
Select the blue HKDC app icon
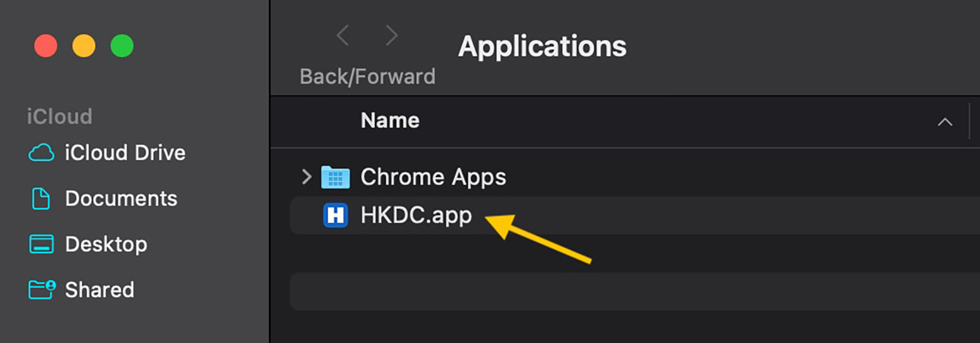335,215
